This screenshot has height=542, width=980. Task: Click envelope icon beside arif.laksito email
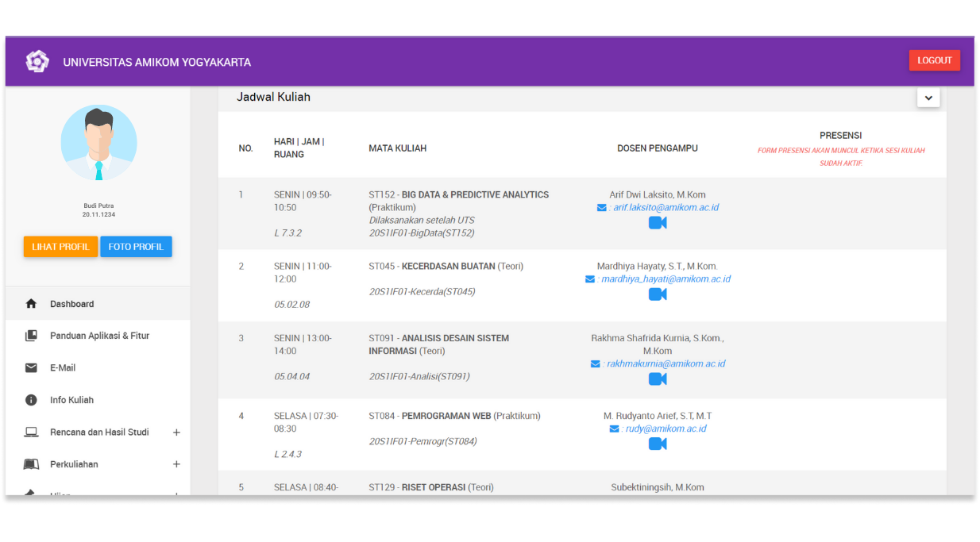click(602, 208)
